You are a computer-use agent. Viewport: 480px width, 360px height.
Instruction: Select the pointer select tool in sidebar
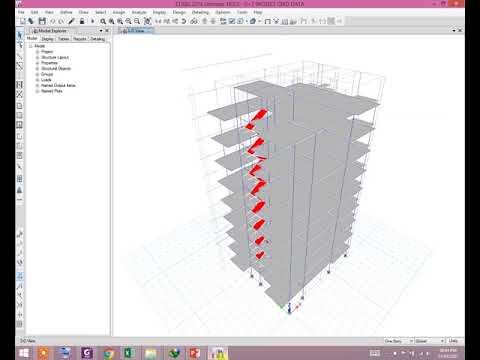(x=20, y=35)
